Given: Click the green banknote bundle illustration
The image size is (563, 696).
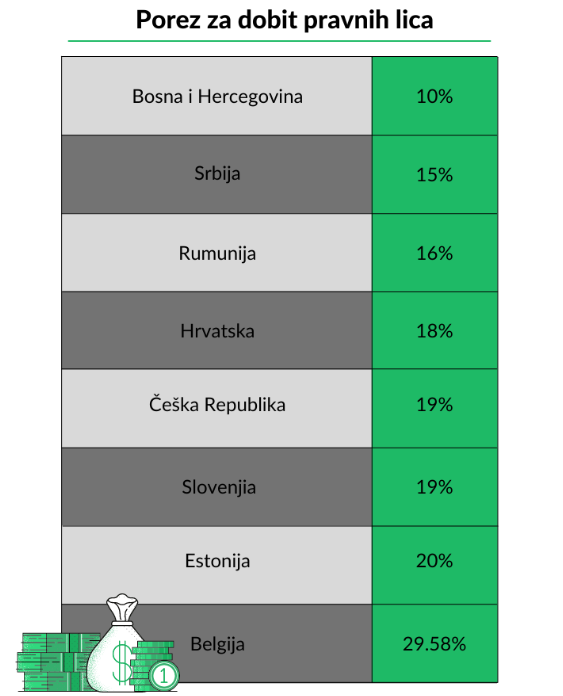Looking at the screenshot, I should [x=58, y=662].
